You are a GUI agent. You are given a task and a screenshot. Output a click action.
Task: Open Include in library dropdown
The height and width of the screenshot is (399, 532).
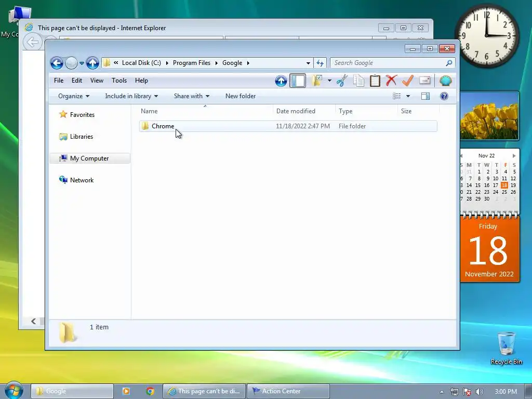click(x=131, y=96)
